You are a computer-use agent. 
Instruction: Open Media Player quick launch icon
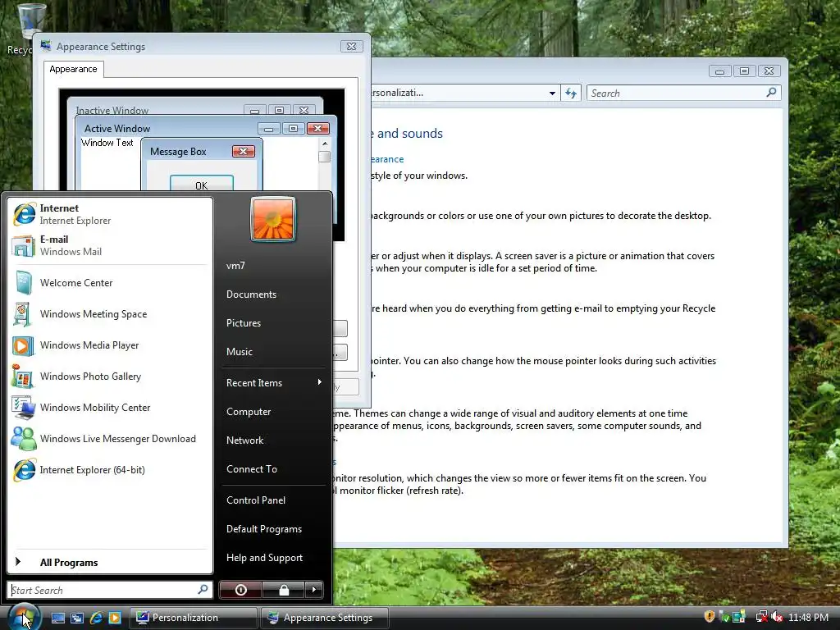click(115, 618)
